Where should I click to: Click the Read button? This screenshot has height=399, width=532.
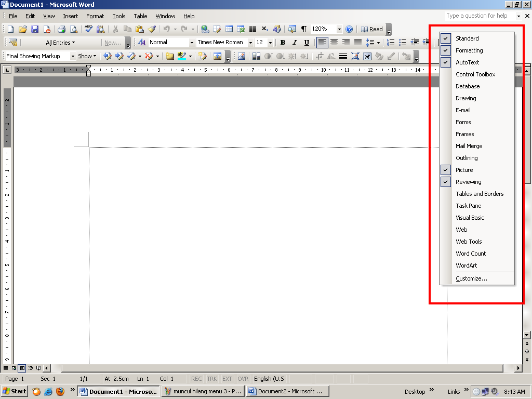(x=372, y=29)
